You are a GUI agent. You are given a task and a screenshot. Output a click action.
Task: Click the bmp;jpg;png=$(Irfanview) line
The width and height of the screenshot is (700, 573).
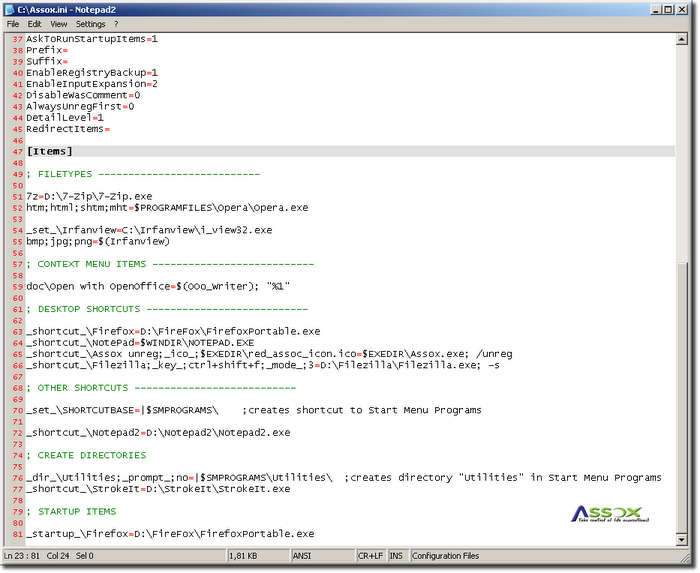tap(98, 241)
